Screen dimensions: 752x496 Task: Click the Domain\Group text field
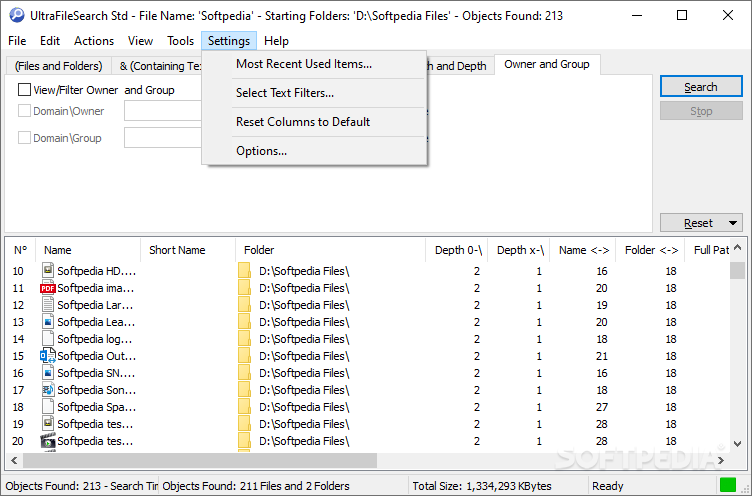(163, 138)
